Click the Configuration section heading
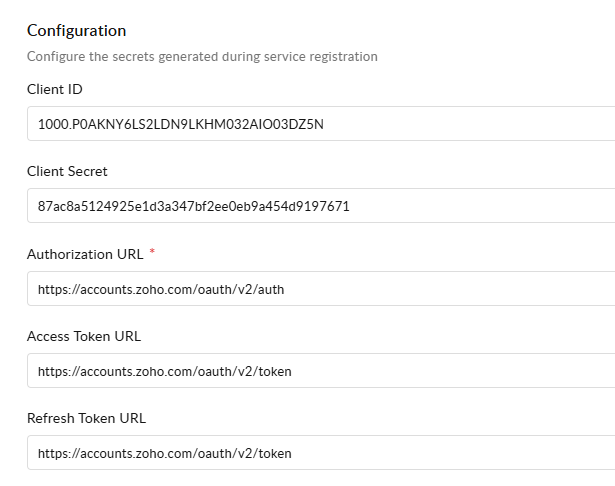 [x=77, y=31]
